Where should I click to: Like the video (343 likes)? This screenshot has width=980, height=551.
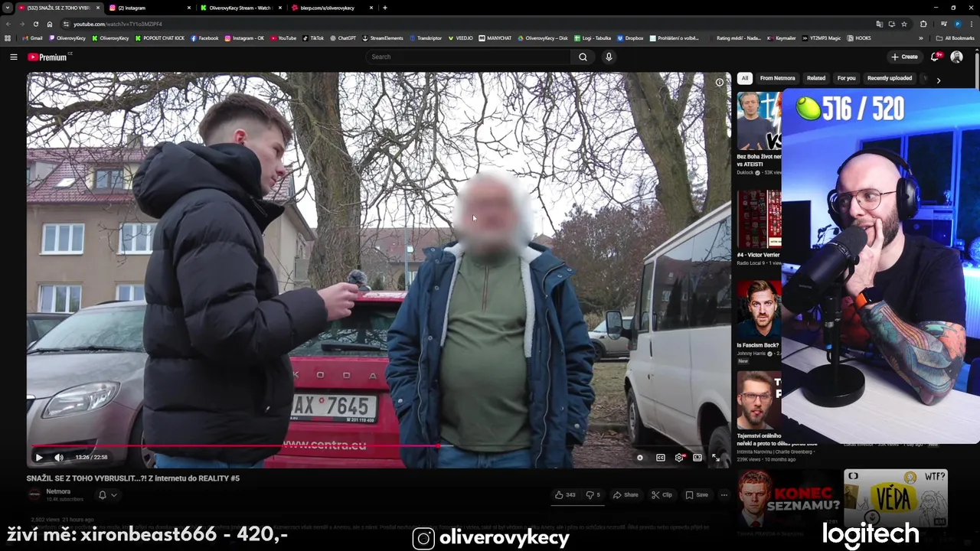point(565,494)
